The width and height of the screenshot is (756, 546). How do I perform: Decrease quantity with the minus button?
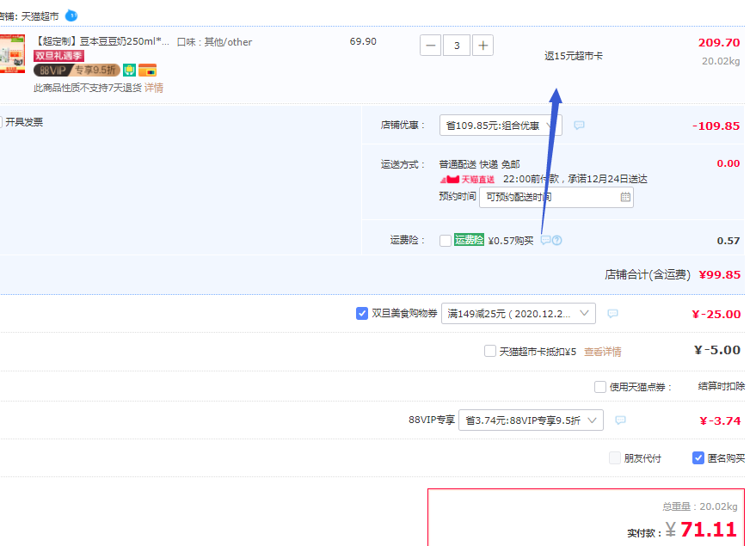coord(431,46)
